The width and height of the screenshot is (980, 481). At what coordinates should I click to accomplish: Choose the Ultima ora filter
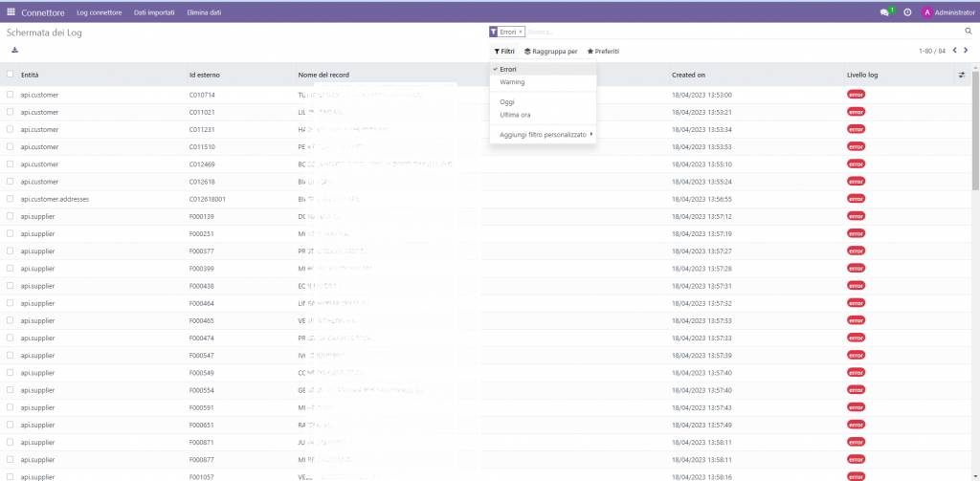point(515,115)
